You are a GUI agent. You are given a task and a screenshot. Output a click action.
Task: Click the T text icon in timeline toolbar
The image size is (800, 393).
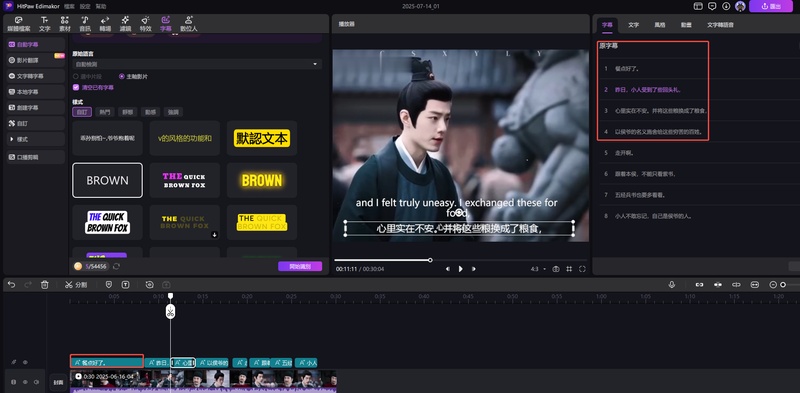coord(126,284)
